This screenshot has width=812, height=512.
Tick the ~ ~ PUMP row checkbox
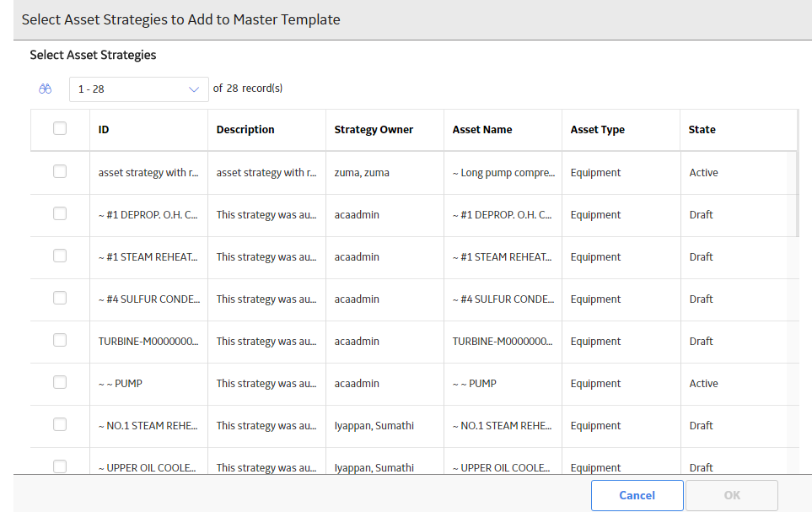(x=60, y=382)
